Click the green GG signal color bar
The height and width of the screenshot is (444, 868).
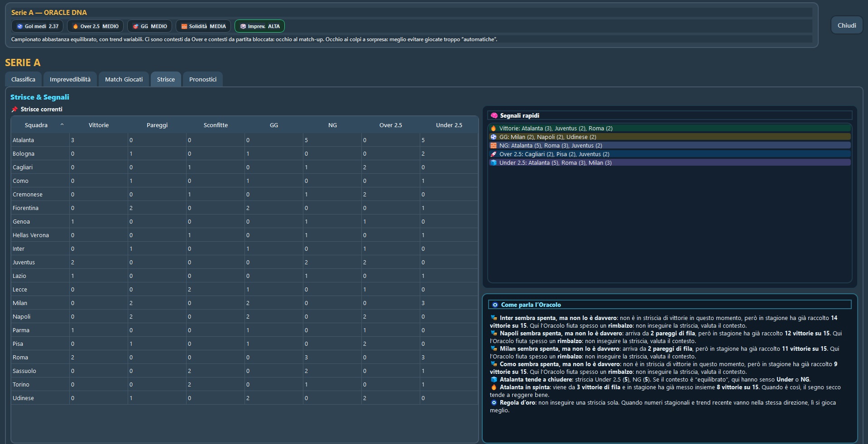(x=670, y=137)
